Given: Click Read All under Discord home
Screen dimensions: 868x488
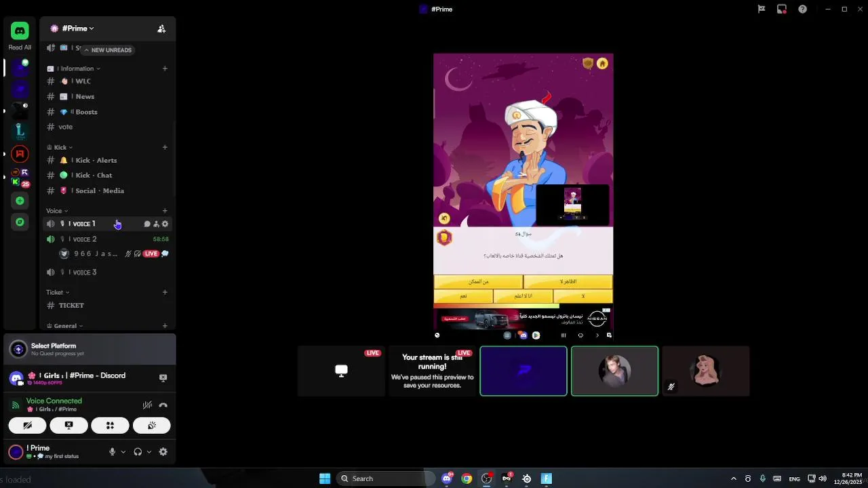Looking at the screenshot, I should [x=20, y=47].
